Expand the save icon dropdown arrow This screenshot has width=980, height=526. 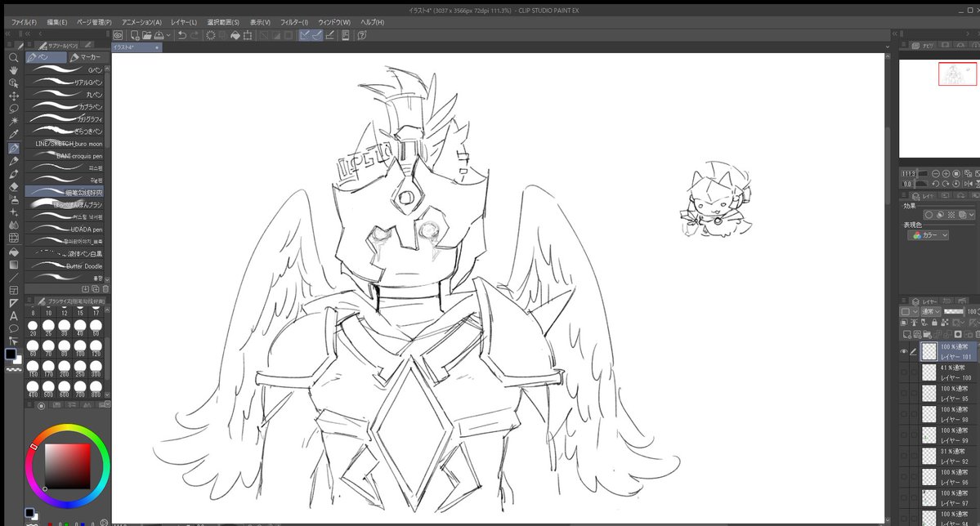(168, 36)
